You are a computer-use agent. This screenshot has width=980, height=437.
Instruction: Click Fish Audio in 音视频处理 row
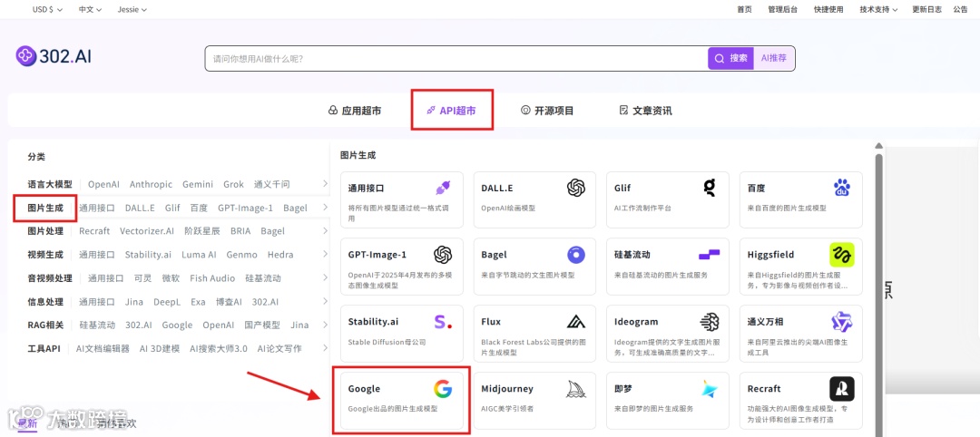click(212, 278)
